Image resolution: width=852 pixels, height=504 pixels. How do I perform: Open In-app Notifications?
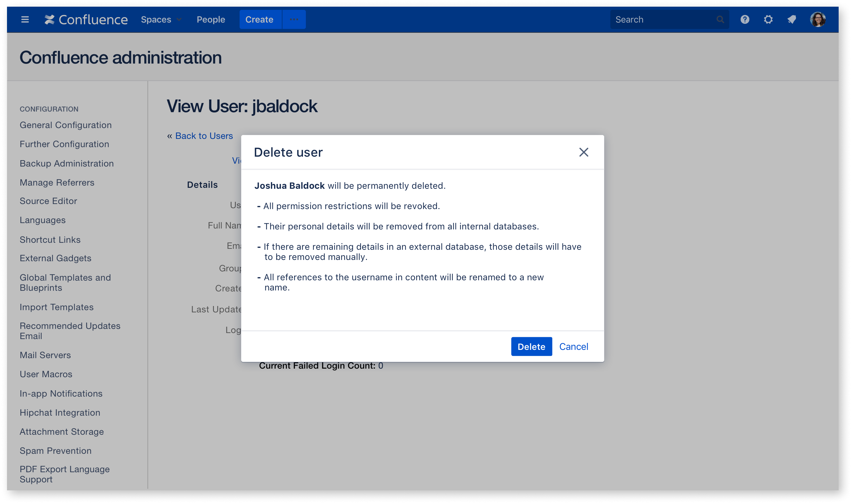pos(61,393)
